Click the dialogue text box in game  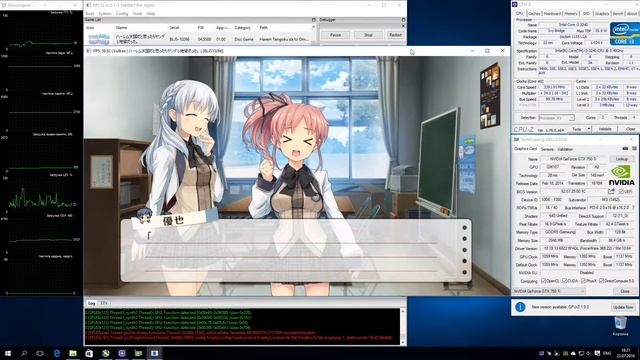click(296, 251)
